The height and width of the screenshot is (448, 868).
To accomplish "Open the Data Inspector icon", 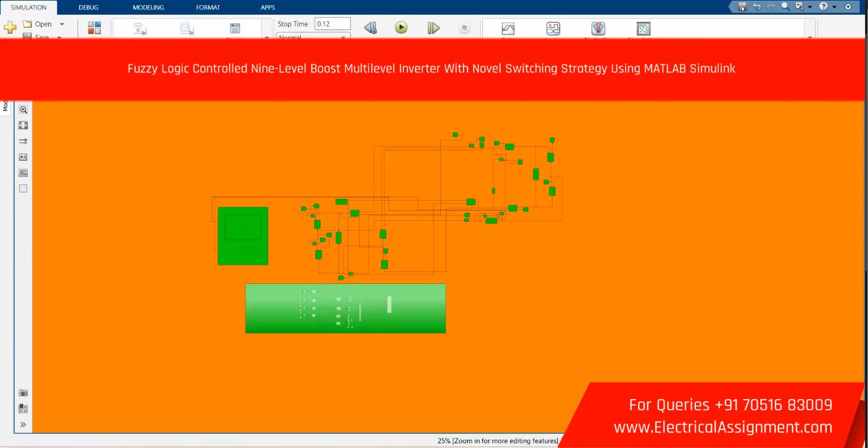I will tap(508, 28).
